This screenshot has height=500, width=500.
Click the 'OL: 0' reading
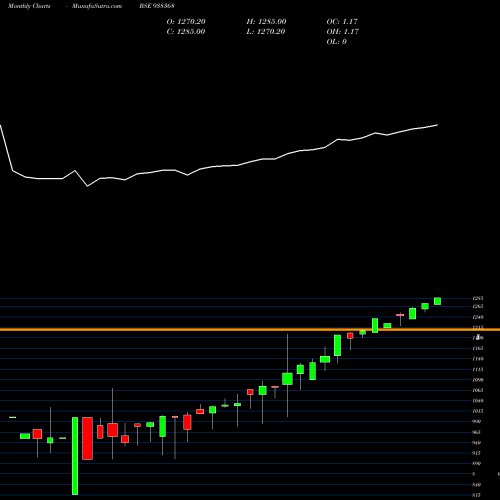click(x=337, y=42)
